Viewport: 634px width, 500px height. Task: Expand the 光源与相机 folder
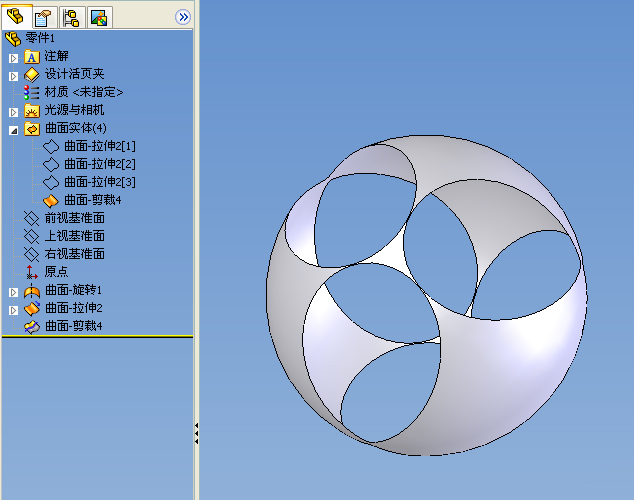coord(13,112)
